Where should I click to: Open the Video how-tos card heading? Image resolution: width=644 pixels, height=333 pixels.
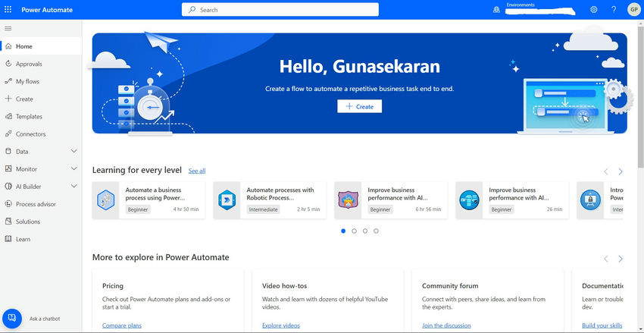coord(284,286)
